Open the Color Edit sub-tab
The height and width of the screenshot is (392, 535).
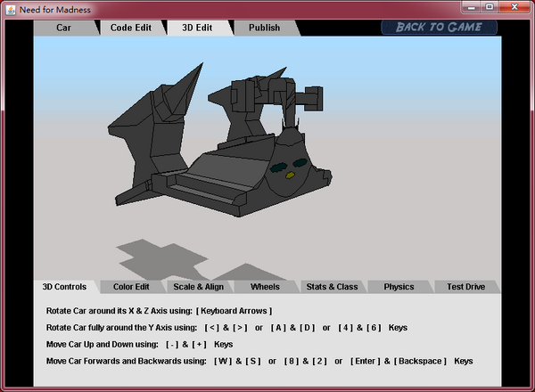(x=131, y=287)
